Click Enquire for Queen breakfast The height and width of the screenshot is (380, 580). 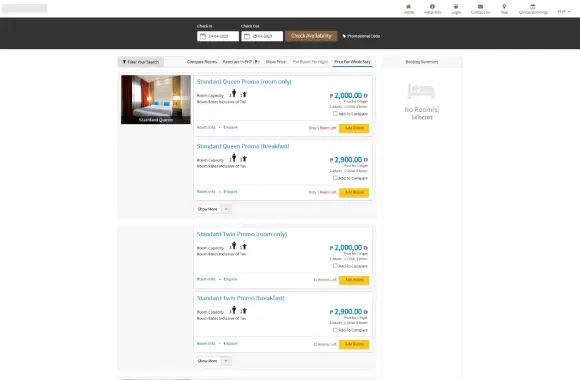[230, 192]
